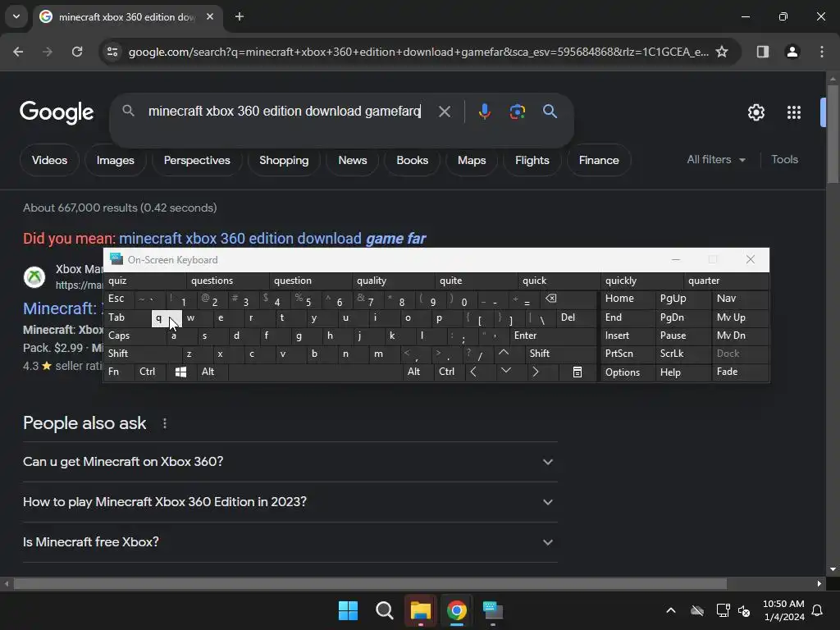Open a new tab with plus icon

240,16
